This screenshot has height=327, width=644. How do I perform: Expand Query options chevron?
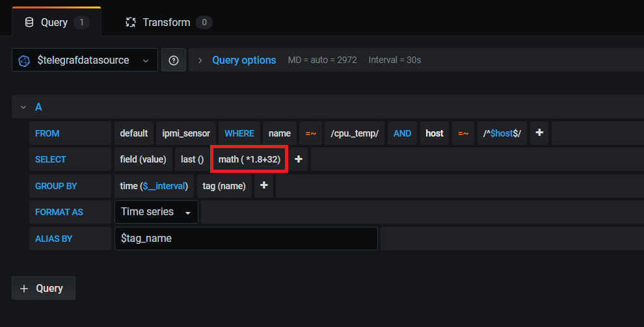200,60
